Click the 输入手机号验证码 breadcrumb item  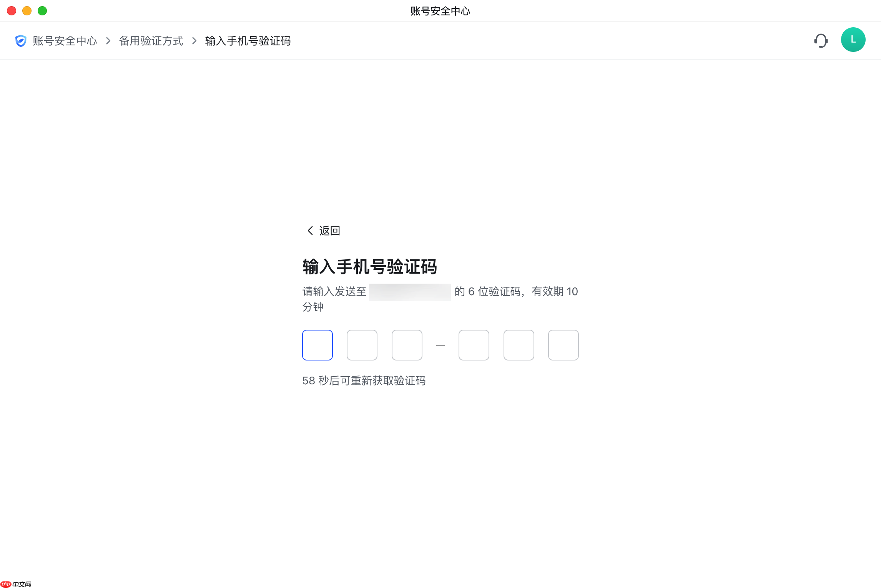[x=248, y=41]
